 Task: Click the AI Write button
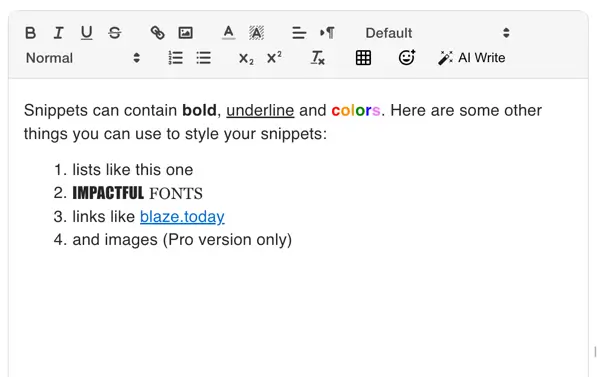pos(472,58)
